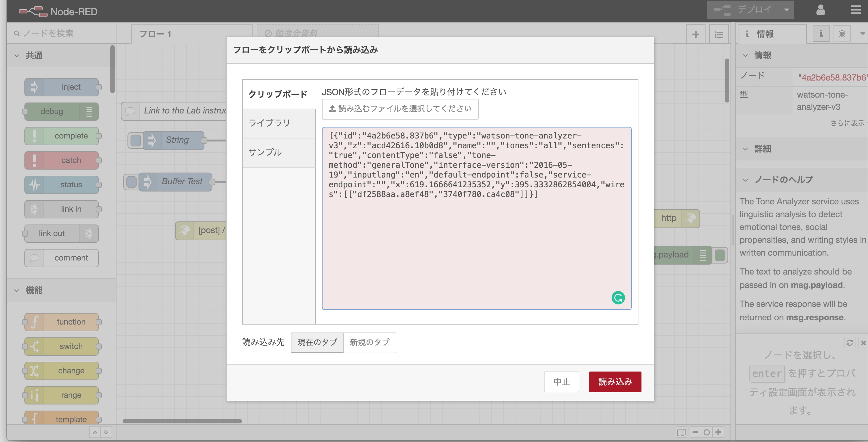Zoom out with the minus icon
This screenshot has width=868, height=442.
point(695,432)
